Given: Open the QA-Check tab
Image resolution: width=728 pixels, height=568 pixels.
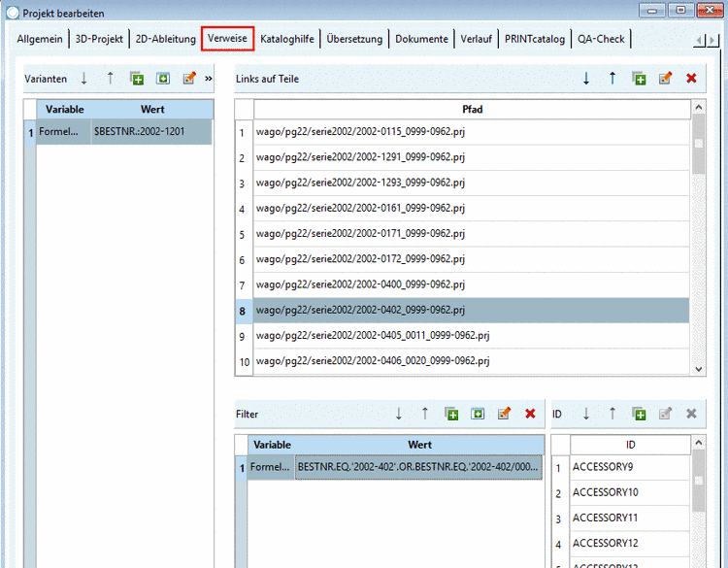Looking at the screenshot, I should click(x=601, y=39).
